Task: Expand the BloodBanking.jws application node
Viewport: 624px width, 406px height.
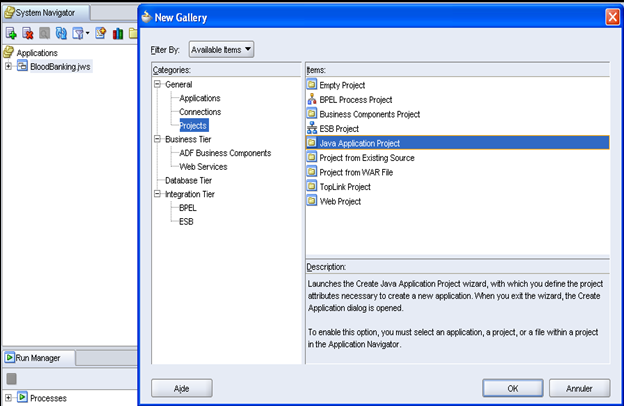Action: pos(8,66)
